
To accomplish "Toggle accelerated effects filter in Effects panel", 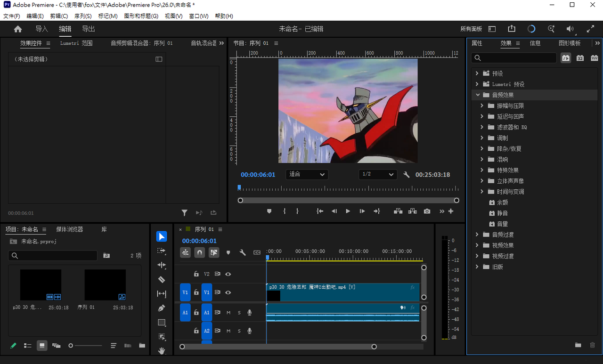I will point(566,58).
